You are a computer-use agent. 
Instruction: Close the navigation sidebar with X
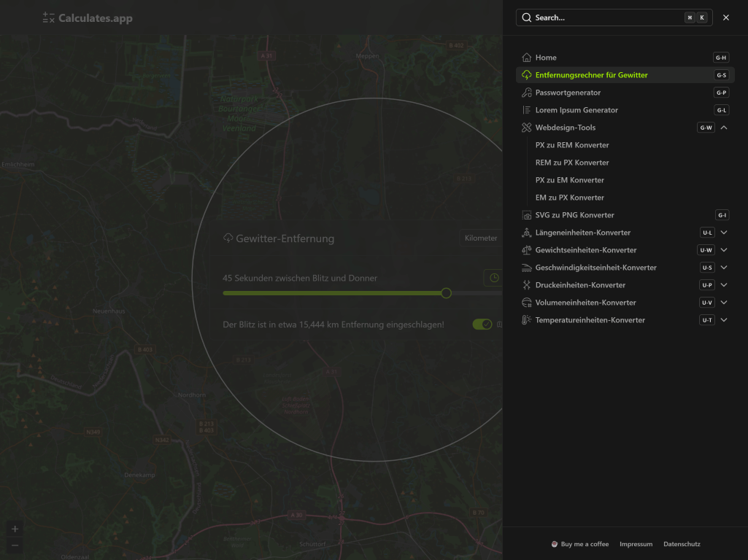[x=725, y=17]
